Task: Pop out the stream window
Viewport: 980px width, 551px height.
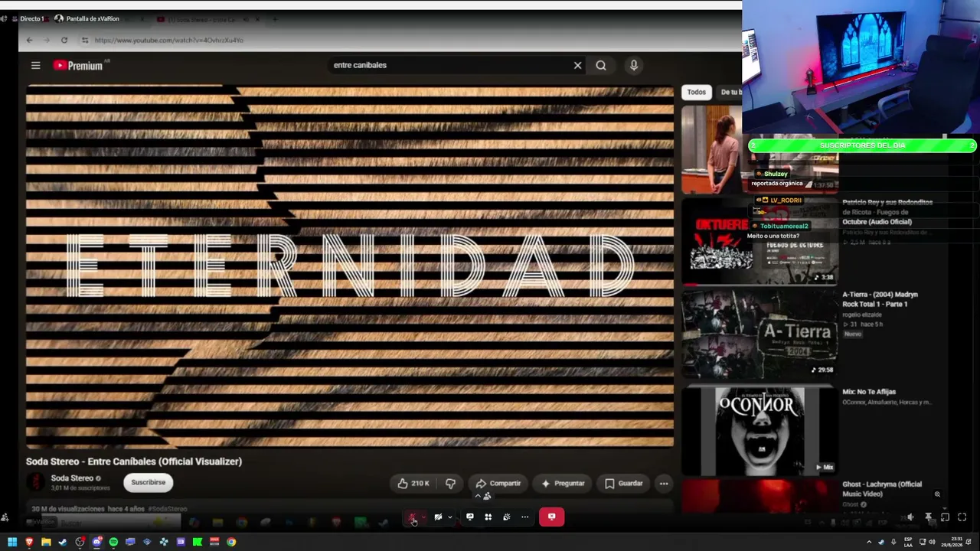Action: coord(946,518)
